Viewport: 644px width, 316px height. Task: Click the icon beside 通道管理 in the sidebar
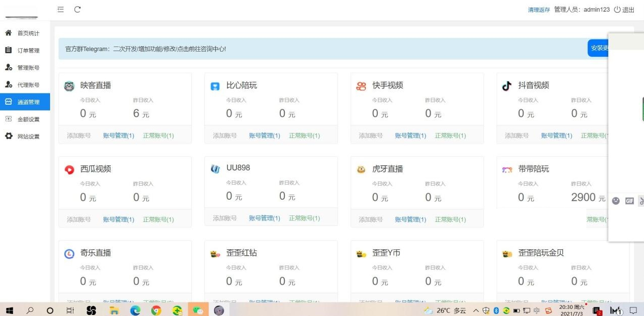[9, 102]
